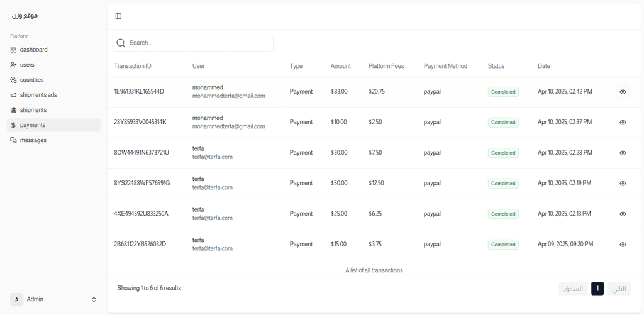Expand the Admin account menu chevron
644x315 pixels.
[x=94, y=299]
